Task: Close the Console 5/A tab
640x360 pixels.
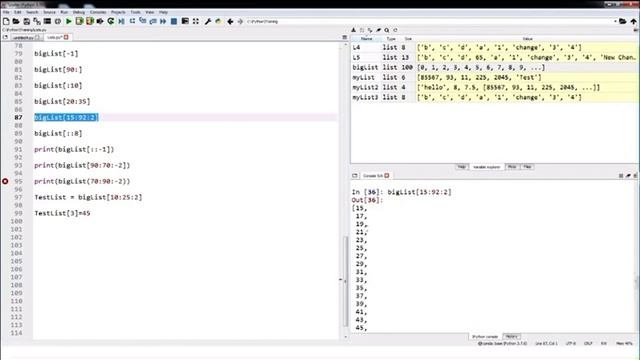Action: pyautogui.click(x=387, y=176)
